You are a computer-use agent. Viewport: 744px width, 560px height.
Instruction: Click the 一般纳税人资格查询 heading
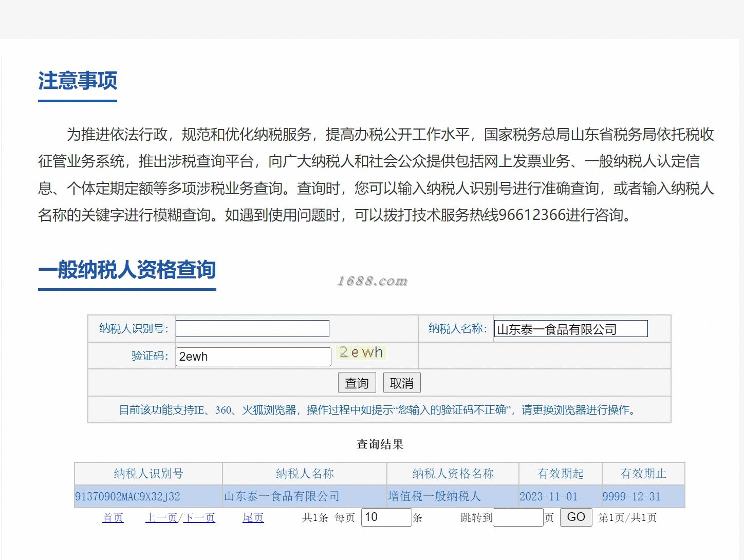[x=127, y=270]
